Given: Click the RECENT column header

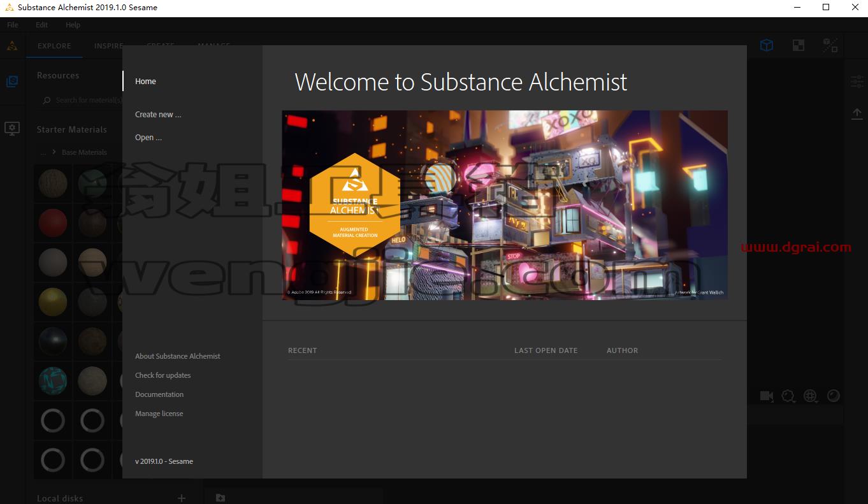Looking at the screenshot, I should [302, 350].
